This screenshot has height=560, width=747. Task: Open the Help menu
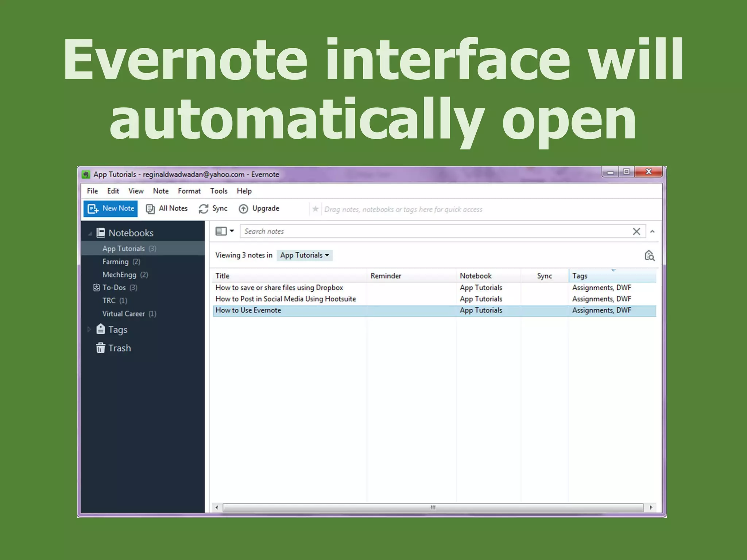click(x=244, y=191)
